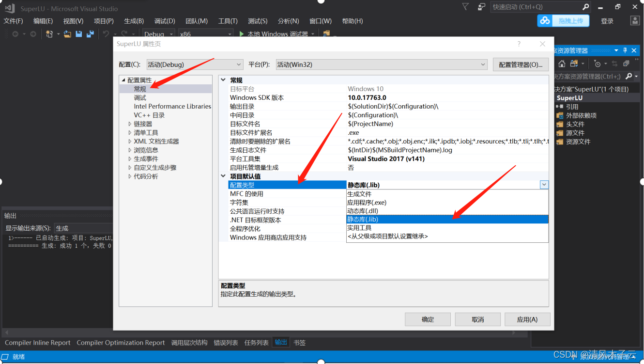Click the send feedback icon
Image resolution: width=644 pixels, height=364 pixels.
coord(481,7)
